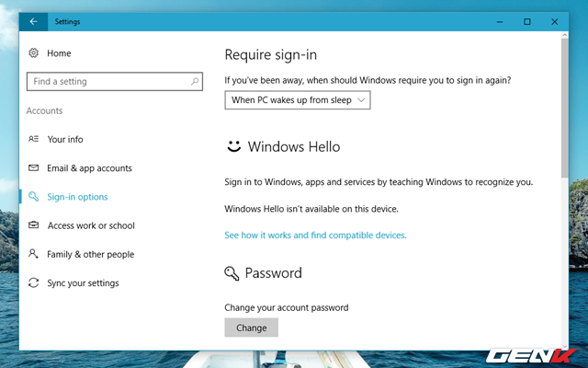Screen dimensions: 588x368
Task: Click the Change password button
Action: click(x=251, y=328)
